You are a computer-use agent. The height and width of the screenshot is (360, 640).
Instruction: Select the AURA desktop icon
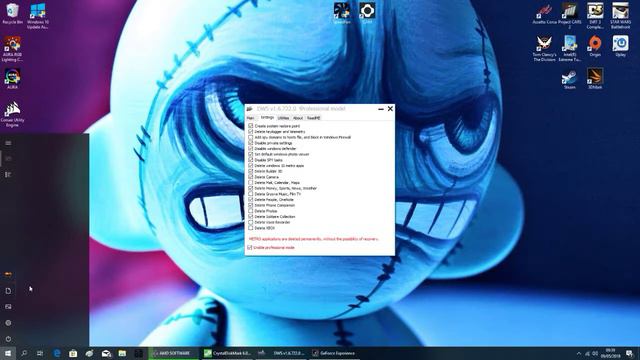point(12,79)
